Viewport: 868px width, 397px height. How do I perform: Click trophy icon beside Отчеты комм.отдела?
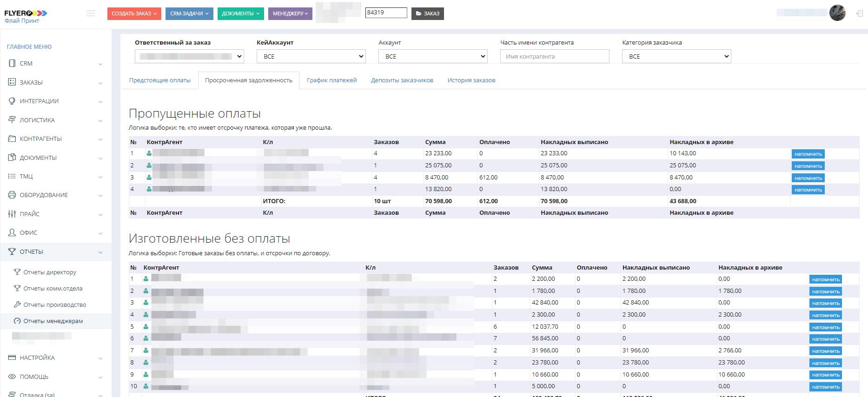[18, 288]
